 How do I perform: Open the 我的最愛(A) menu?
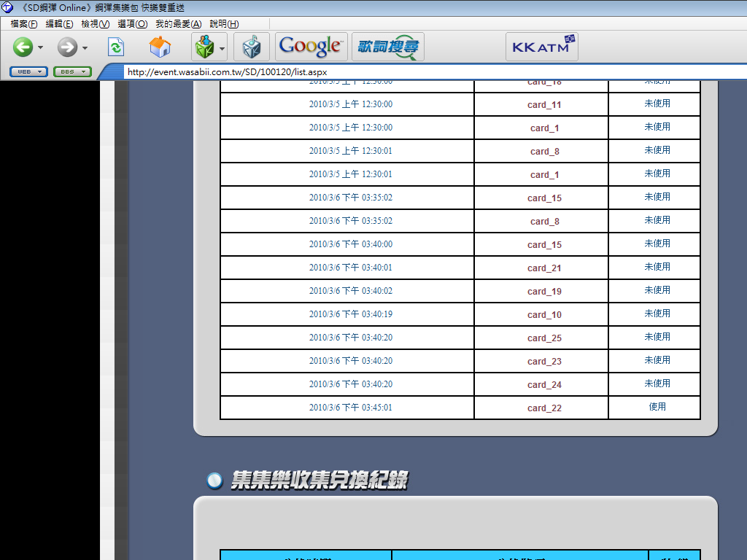tap(179, 24)
